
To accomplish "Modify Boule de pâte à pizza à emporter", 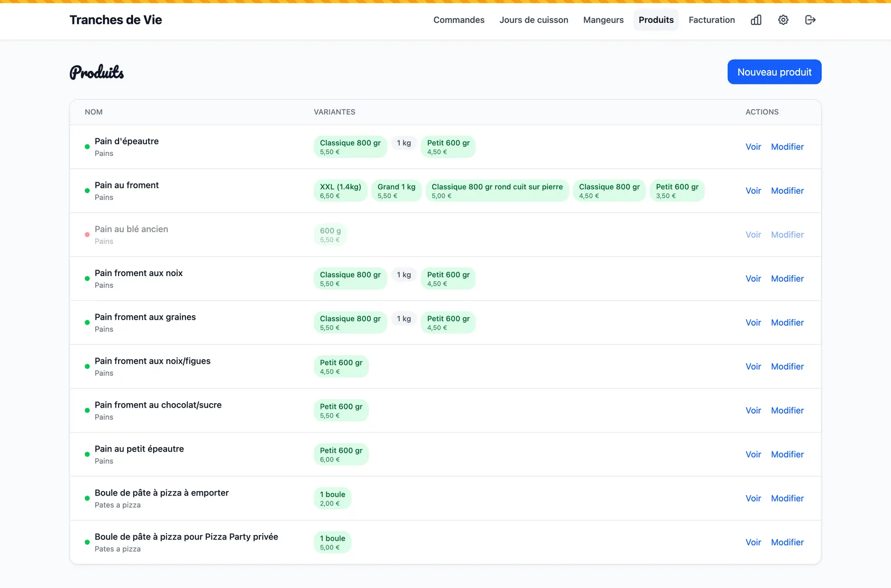I will (x=787, y=499).
